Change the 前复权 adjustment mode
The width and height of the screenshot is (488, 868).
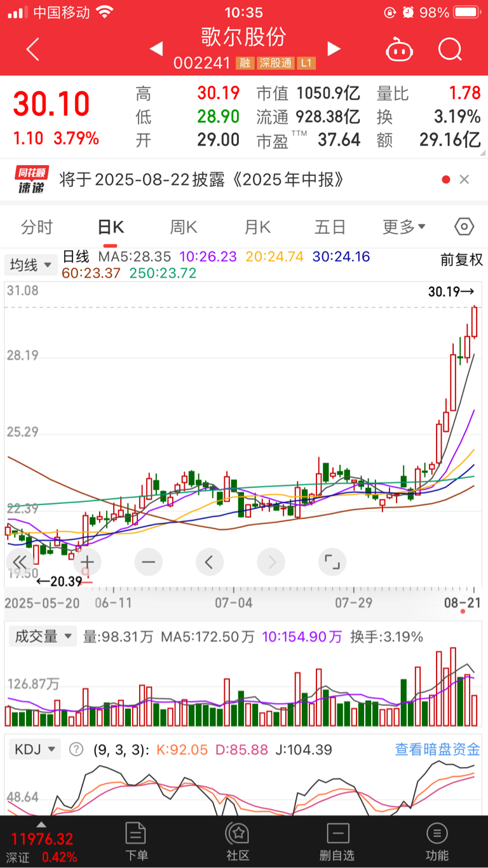[462, 259]
